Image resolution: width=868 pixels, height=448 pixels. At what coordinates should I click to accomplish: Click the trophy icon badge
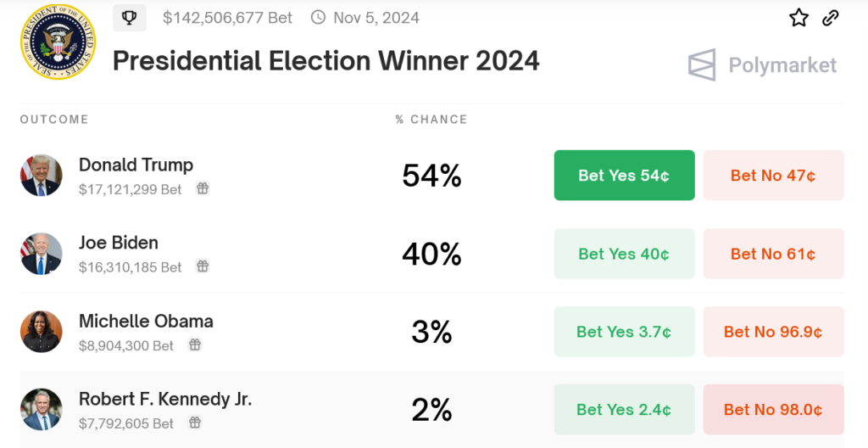tap(130, 18)
